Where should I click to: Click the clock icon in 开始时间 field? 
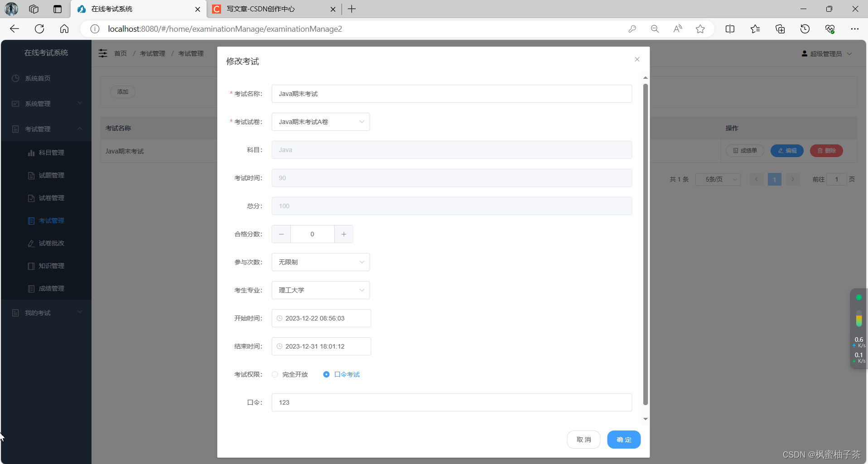click(x=279, y=318)
